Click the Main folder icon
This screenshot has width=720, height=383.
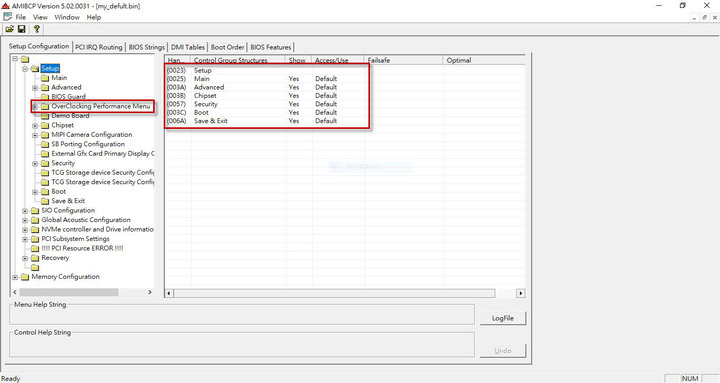point(45,78)
